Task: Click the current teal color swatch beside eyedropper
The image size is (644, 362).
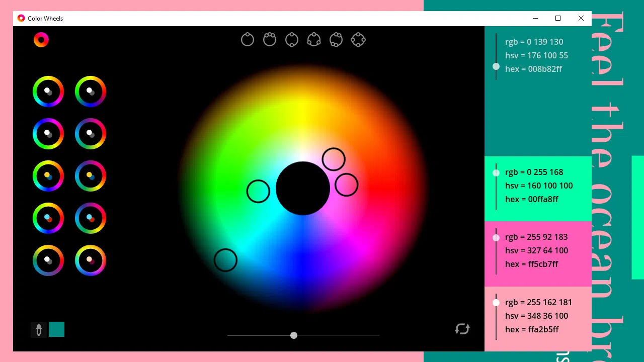Action: click(x=56, y=329)
